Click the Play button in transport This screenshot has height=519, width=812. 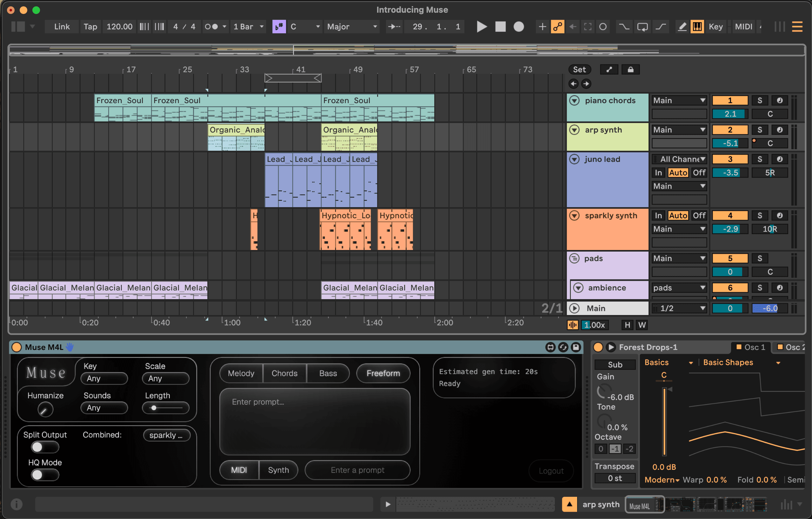(x=482, y=27)
